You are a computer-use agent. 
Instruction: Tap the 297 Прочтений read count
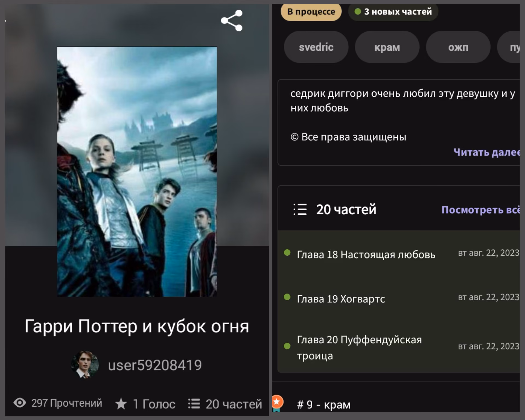point(67,403)
